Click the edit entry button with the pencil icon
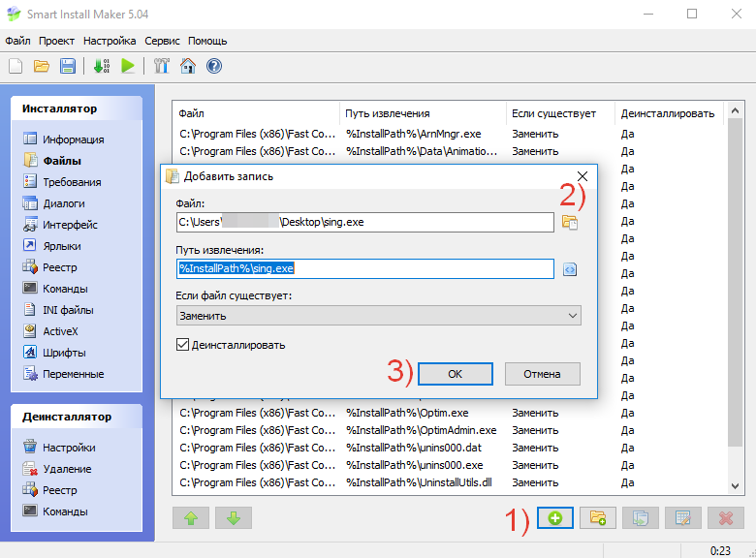This screenshot has width=756, height=558. coord(682,518)
